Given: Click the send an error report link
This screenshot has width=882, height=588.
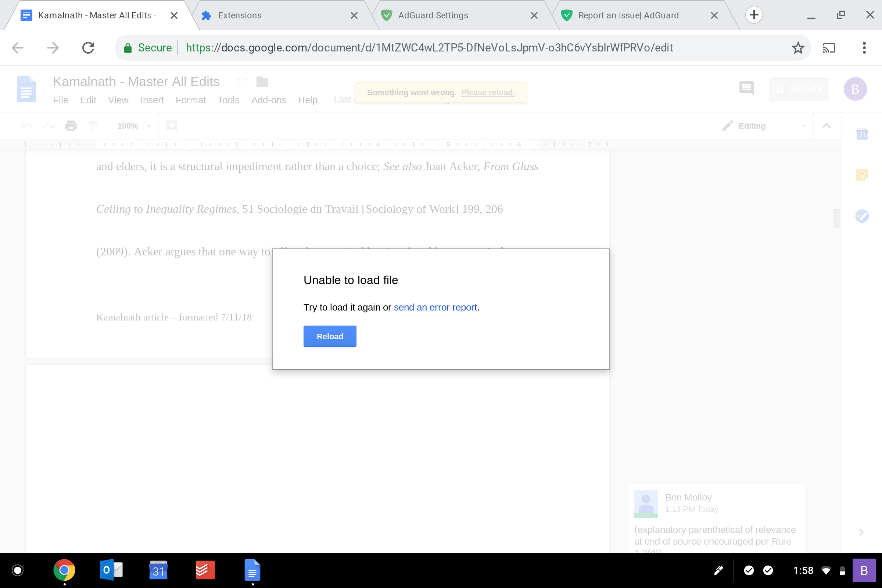Looking at the screenshot, I should click(x=435, y=307).
